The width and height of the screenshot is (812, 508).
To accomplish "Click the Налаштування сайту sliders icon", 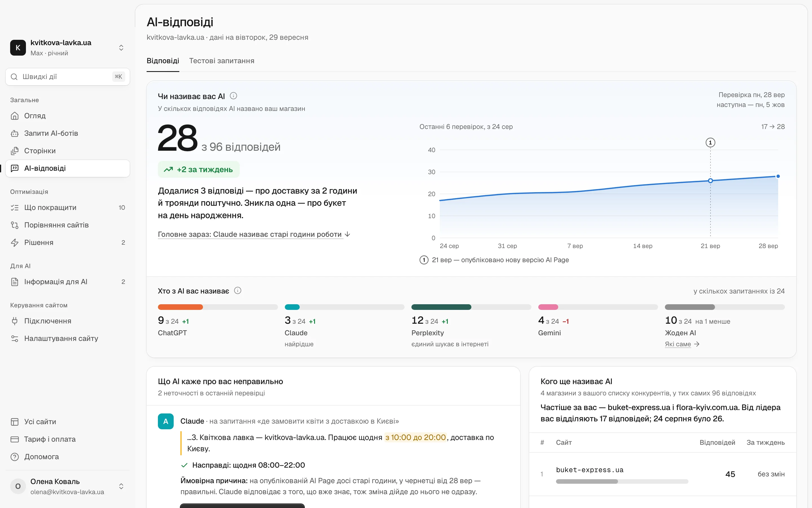I will [x=14, y=338].
